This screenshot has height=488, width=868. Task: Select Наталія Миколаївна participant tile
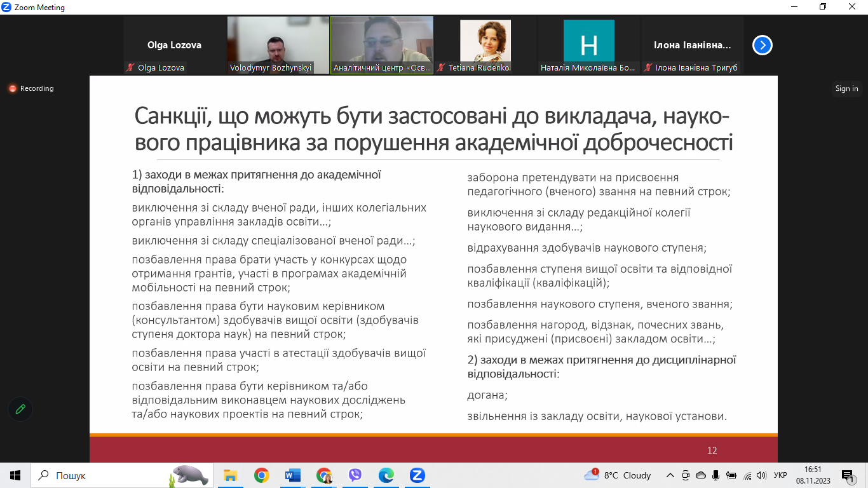coord(588,45)
